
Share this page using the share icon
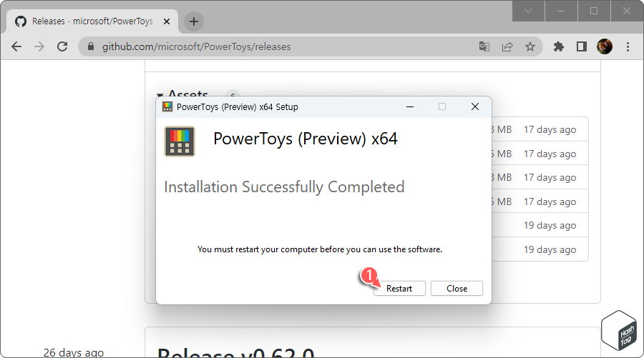507,46
